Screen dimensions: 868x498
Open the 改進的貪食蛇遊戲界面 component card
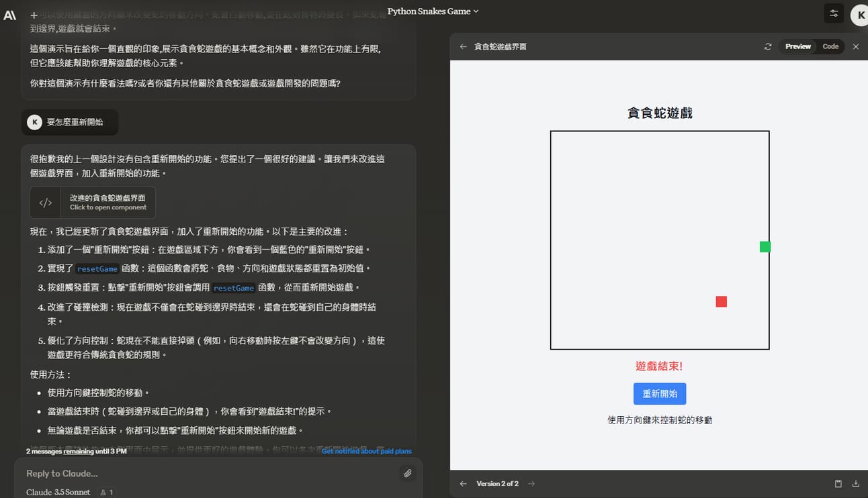pos(93,203)
